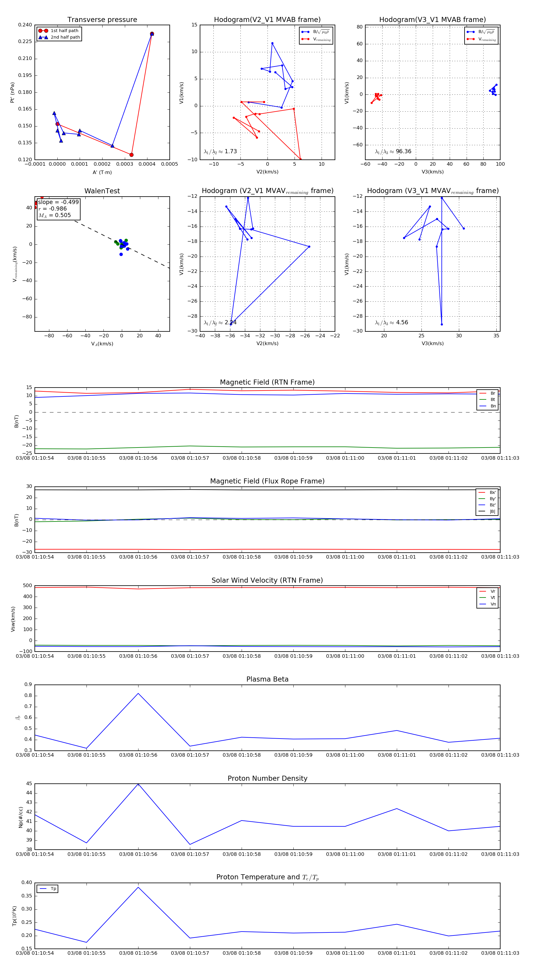The height and width of the screenshot is (980, 535).
Task: Click the Plasma Beta peak at 01:10:56
Action: coord(138,693)
